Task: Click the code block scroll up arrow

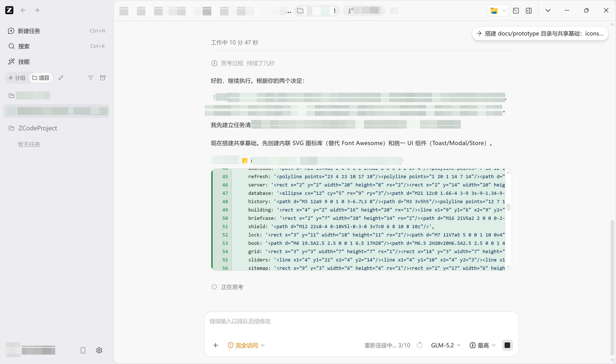Action: pos(508,172)
